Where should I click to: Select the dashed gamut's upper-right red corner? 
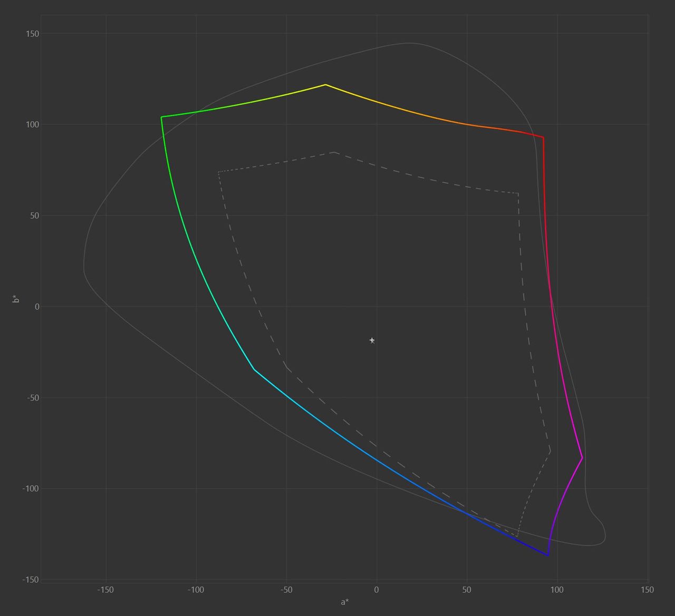click(518, 193)
